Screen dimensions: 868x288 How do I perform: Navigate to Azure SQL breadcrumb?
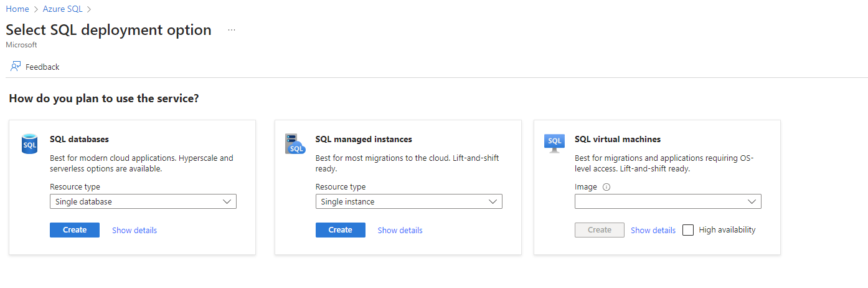click(x=62, y=9)
